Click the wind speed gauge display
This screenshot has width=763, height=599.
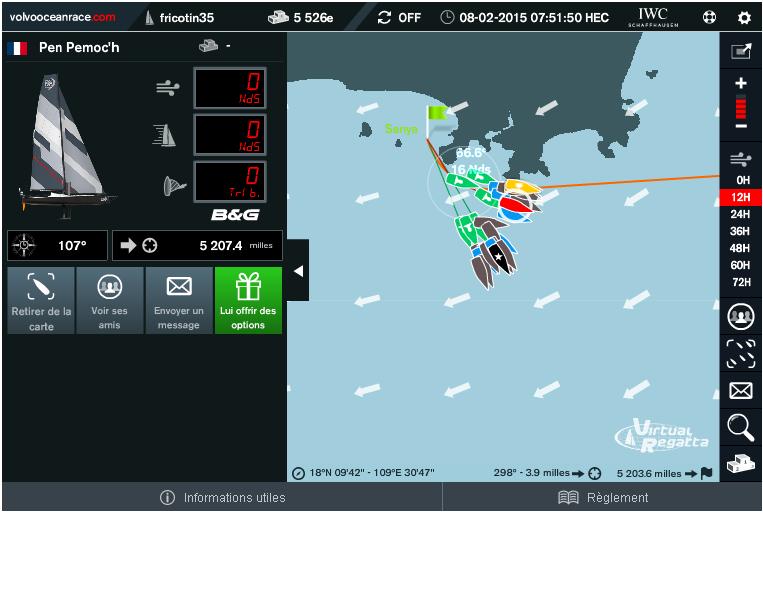coord(230,88)
